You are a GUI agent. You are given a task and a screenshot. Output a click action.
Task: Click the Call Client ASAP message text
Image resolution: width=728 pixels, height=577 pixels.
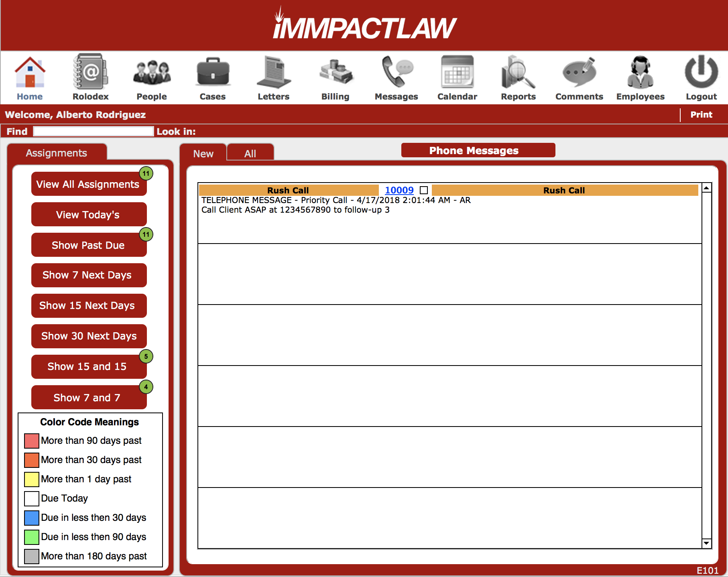[x=295, y=209]
